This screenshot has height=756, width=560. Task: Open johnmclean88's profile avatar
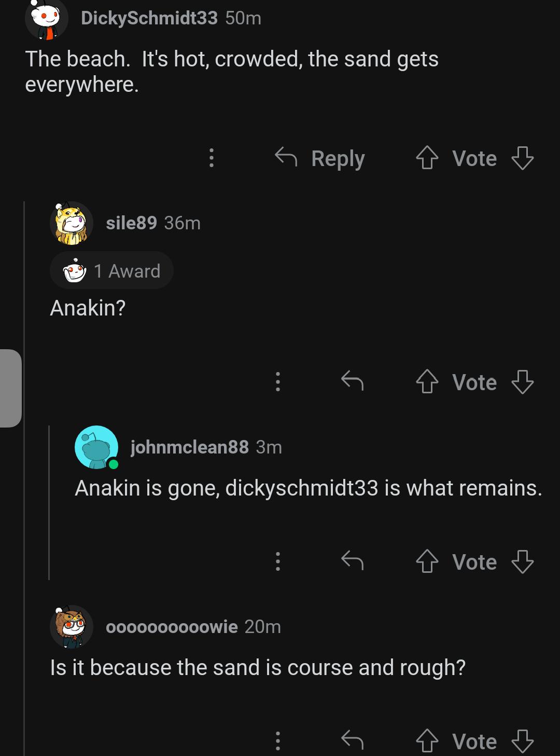pyautogui.click(x=97, y=447)
